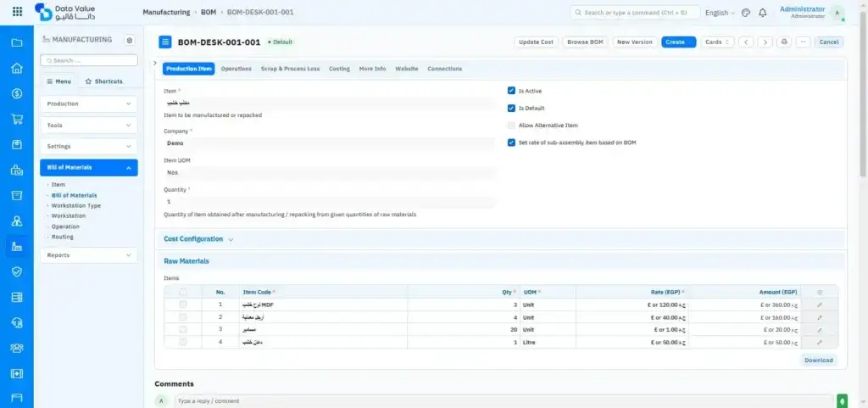Uncheck the Is Active checkbox

511,91
